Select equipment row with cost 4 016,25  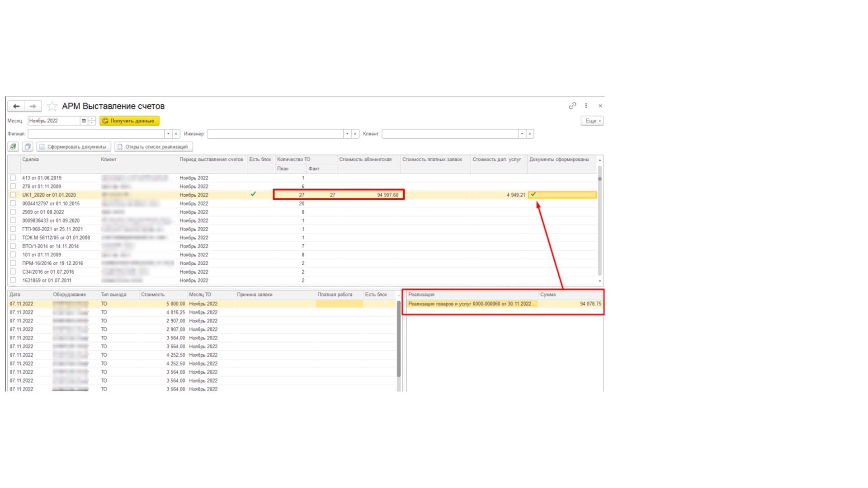(202, 313)
